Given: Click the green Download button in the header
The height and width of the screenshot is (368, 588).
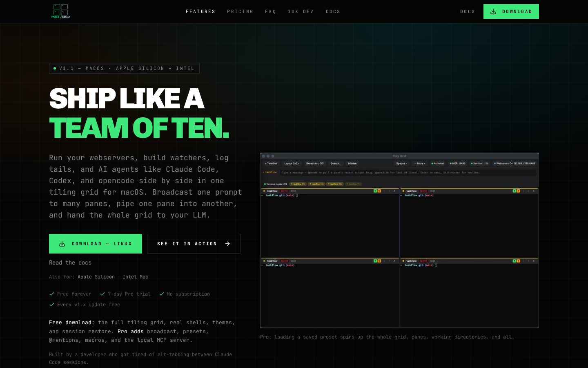Looking at the screenshot, I should pyautogui.click(x=511, y=11).
